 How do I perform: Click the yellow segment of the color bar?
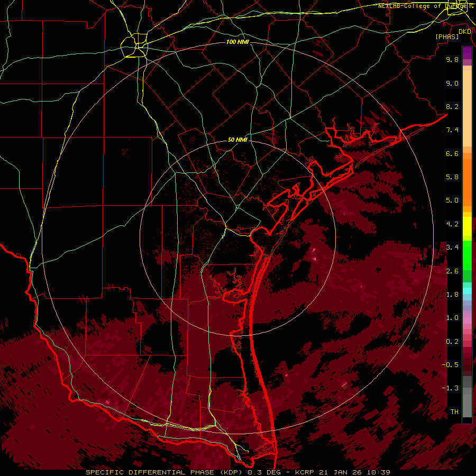pos(467,226)
